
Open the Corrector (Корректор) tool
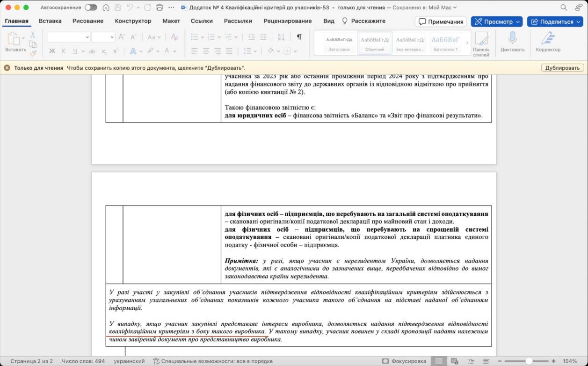point(548,38)
